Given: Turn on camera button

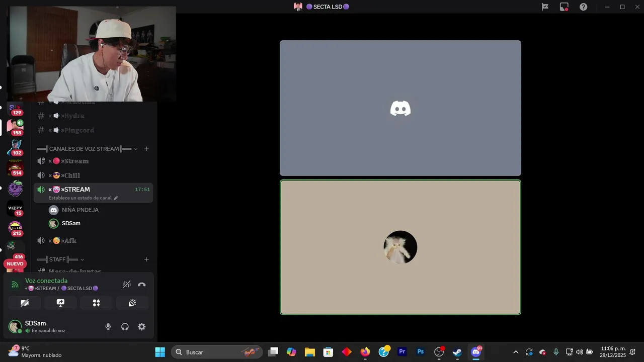Looking at the screenshot, I should tap(25, 303).
